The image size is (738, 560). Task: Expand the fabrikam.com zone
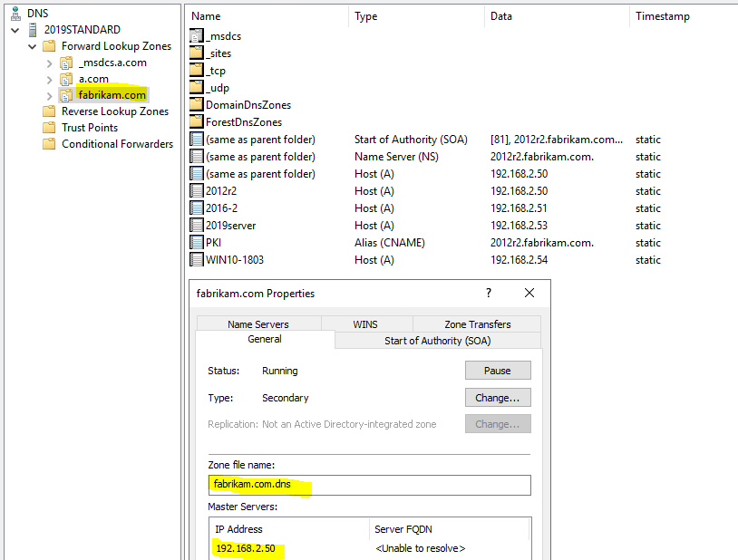point(50,95)
